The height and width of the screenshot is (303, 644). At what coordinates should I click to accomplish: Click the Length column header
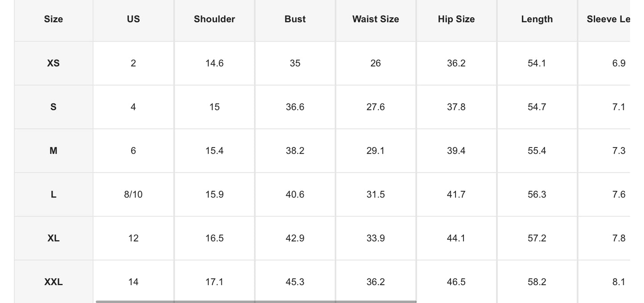(537, 19)
